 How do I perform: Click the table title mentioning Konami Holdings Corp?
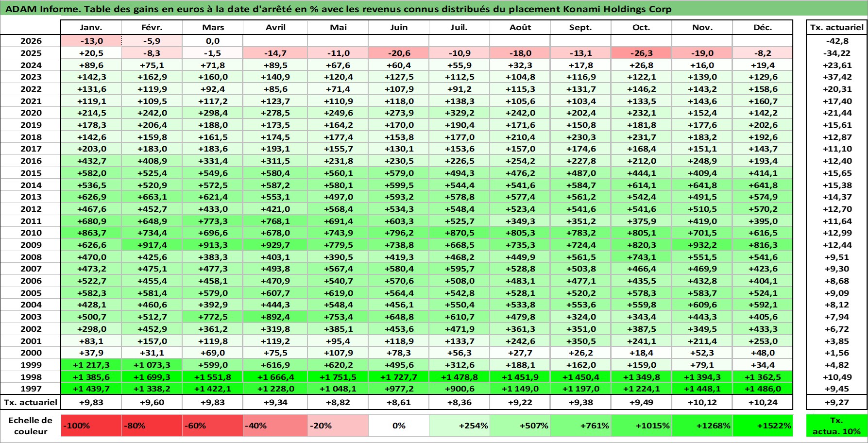[338, 9]
